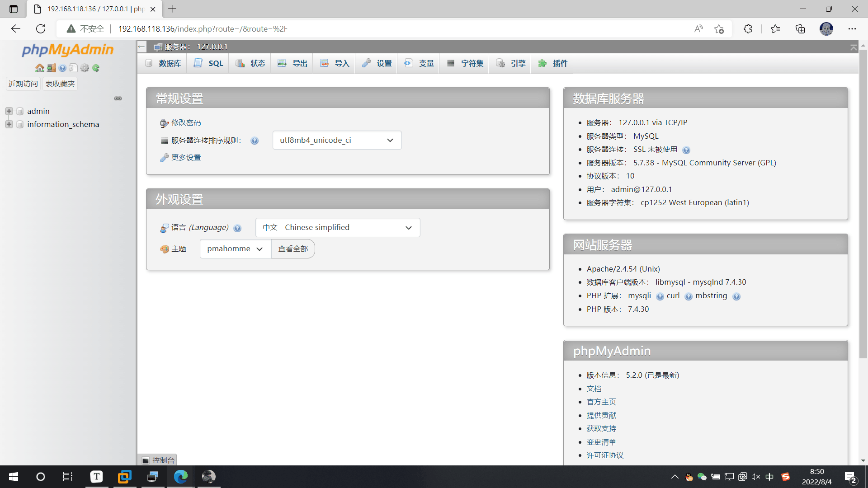The height and width of the screenshot is (488, 868).
Task: Open Edge collections icon
Action: 800,29
